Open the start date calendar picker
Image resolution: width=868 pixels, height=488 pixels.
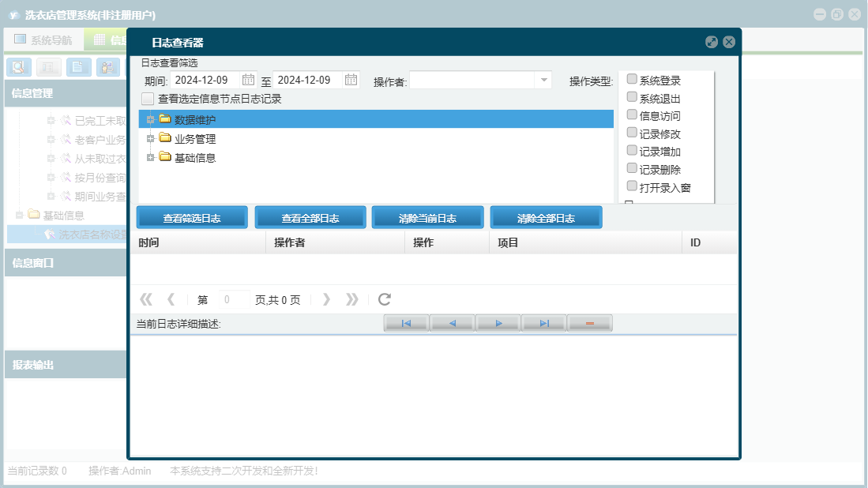tap(248, 80)
